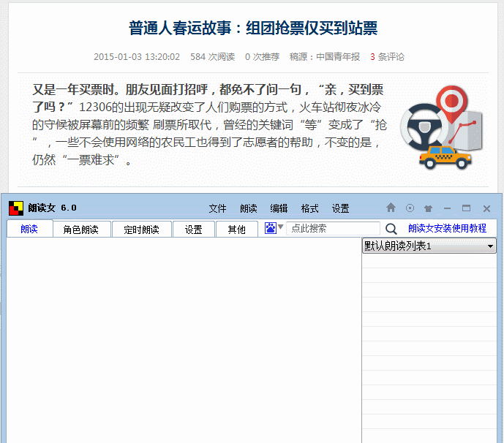
Task: Open the 设置 menu in title bar
Action: click(x=341, y=208)
